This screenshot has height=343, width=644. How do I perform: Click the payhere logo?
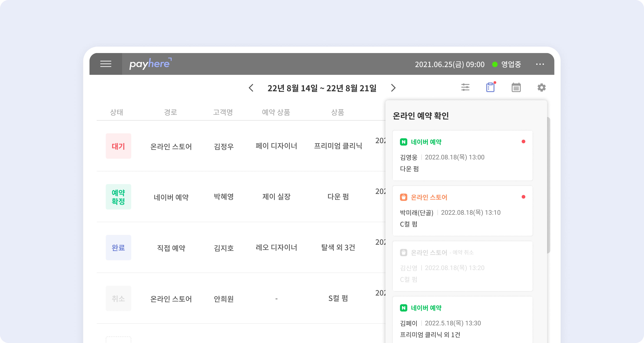coord(150,64)
